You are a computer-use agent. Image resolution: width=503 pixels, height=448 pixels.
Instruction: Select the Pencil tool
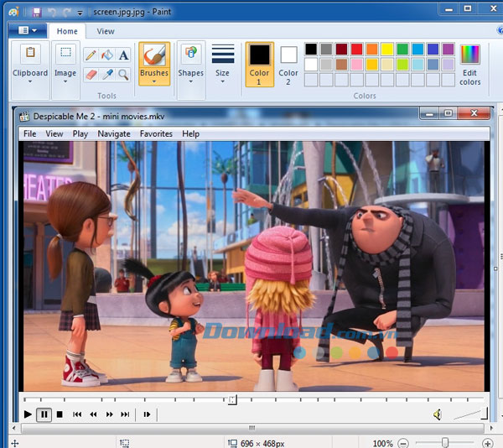[x=91, y=55]
